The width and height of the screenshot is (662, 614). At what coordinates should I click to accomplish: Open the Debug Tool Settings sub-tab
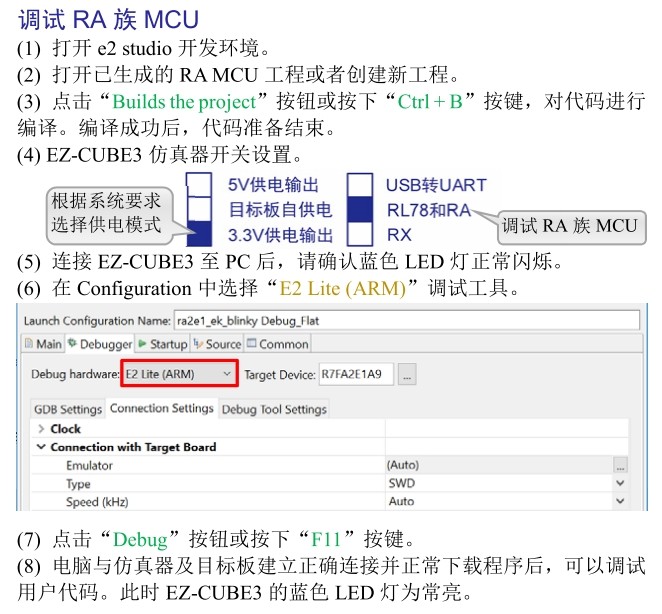pyautogui.click(x=274, y=409)
